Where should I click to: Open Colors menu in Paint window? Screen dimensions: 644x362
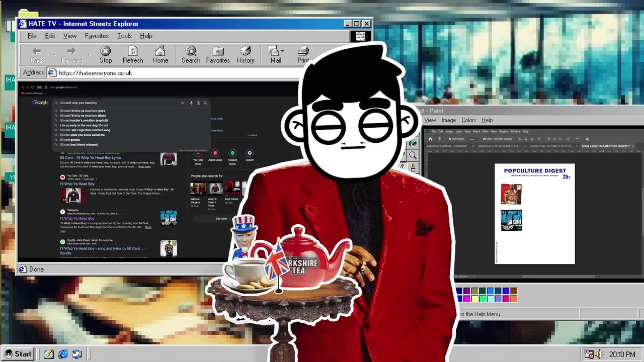pyautogui.click(x=468, y=120)
